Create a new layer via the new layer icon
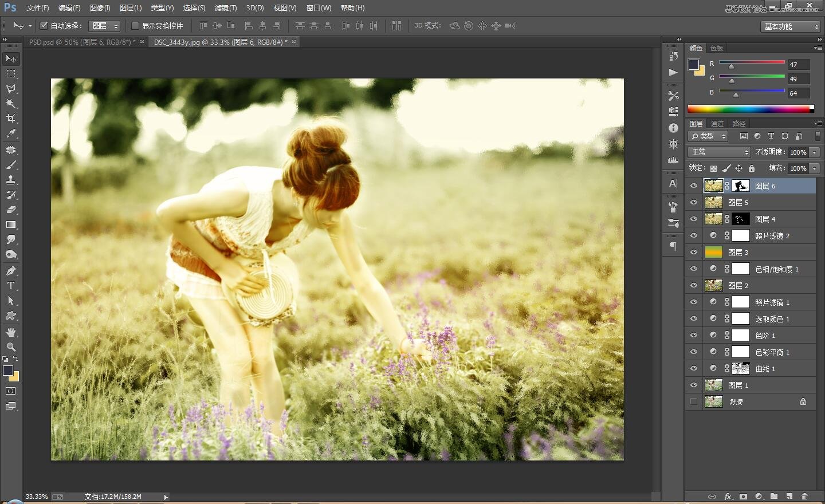Image resolution: width=825 pixels, height=504 pixels. (789, 497)
